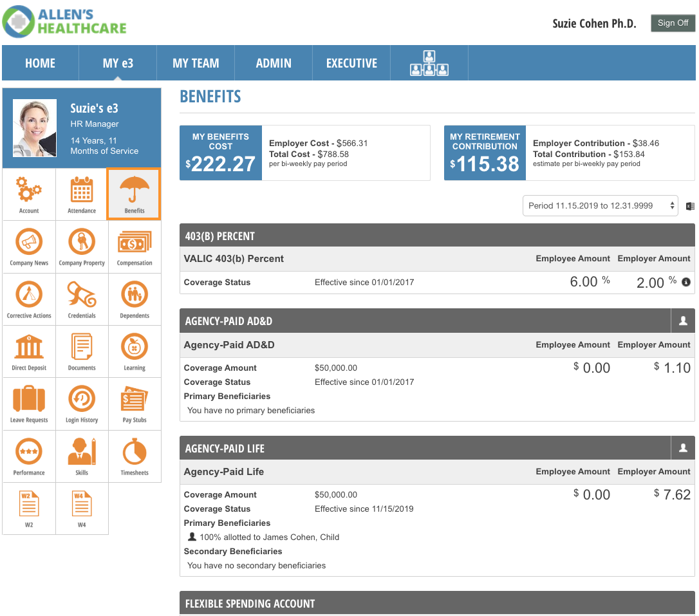The height and width of the screenshot is (616, 699).
Task: Open the benefits period dropdown
Action: pyautogui.click(x=600, y=206)
